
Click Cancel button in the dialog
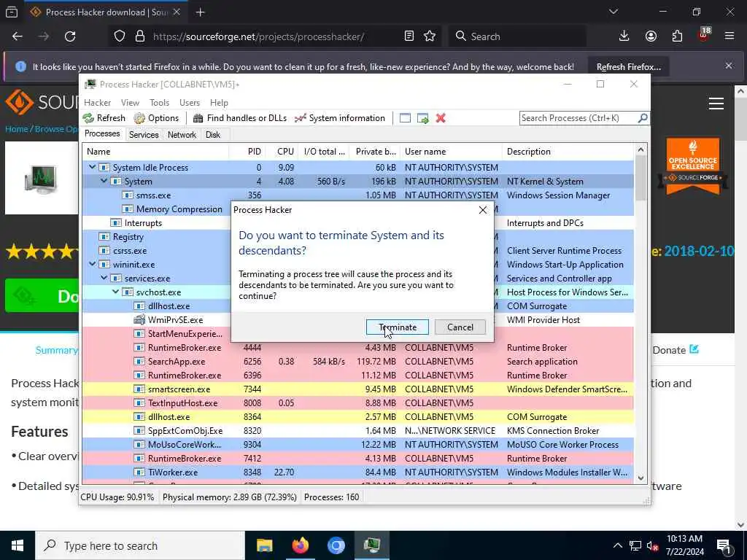click(x=460, y=327)
